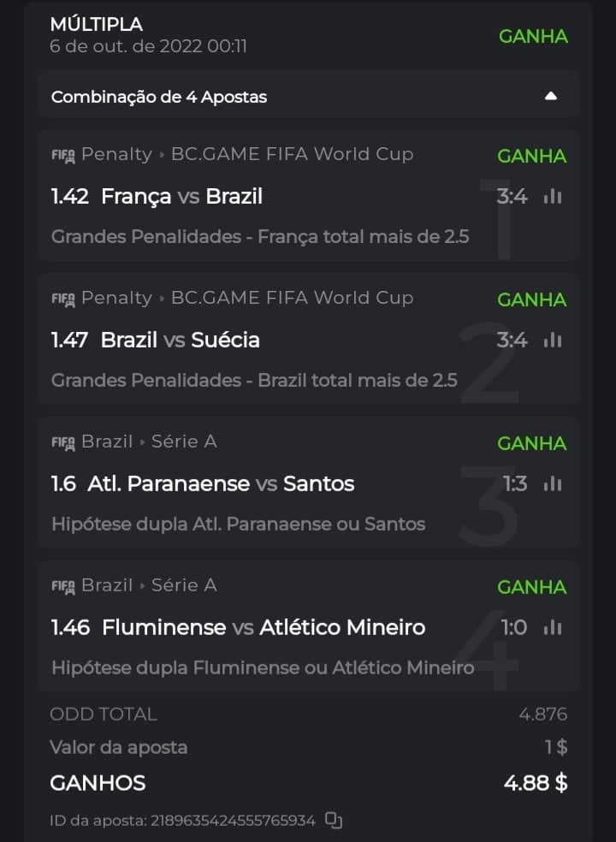The image size is (616, 842).
Task: Click the 3:4 score of França vs Brazil
Action: (512, 197)
